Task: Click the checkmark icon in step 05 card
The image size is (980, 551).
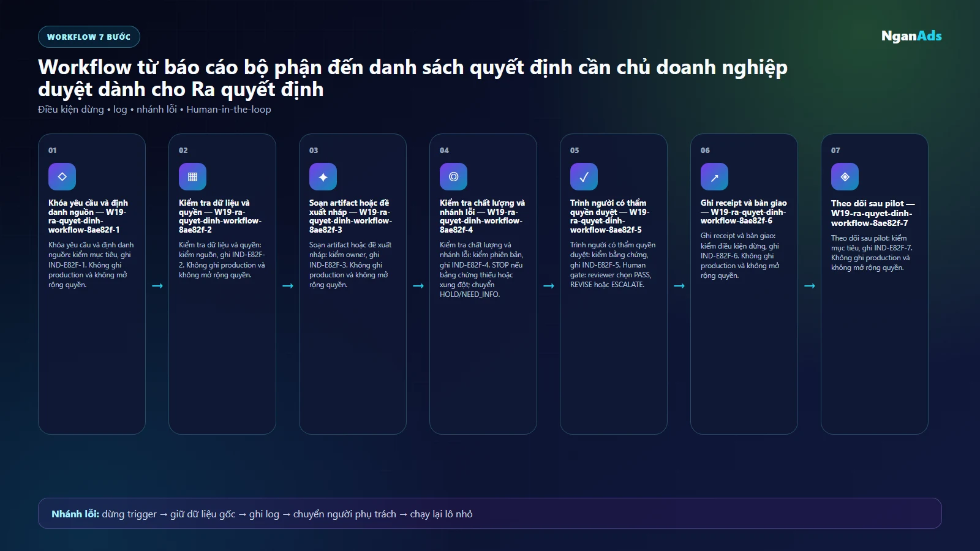Action: click(584, 177)
